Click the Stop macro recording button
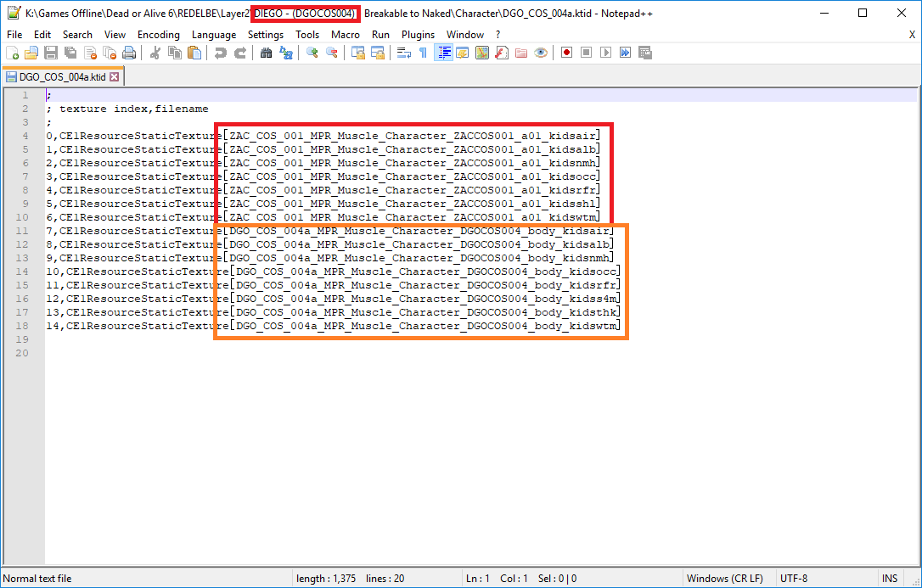Viewport: 922px width, 588px height. [587, 53]
